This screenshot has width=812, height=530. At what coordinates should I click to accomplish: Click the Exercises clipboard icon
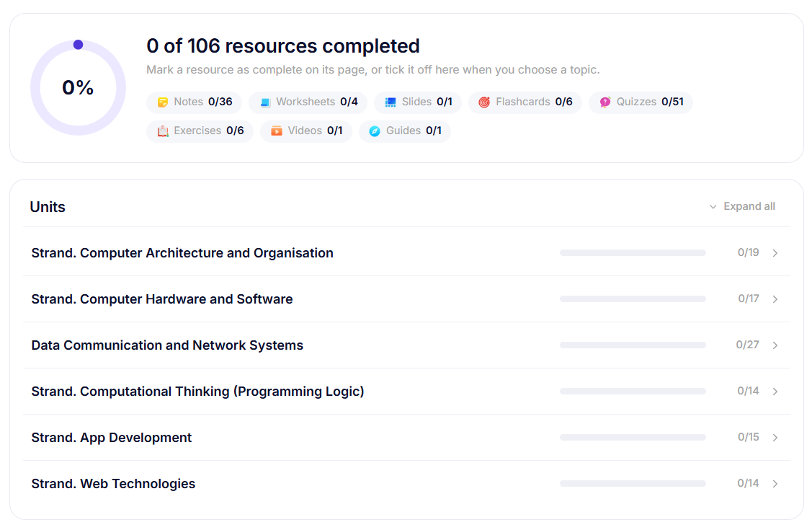tap(163, 131)
